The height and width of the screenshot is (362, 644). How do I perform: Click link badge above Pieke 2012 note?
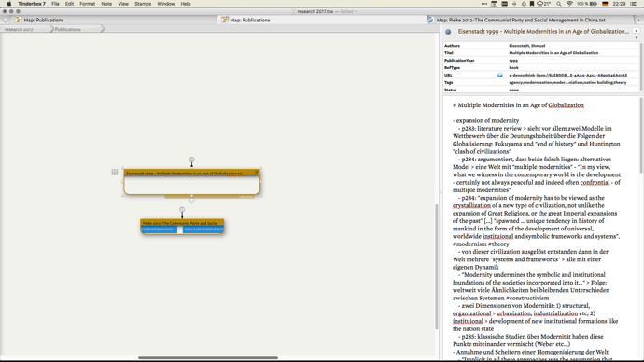(x=182, y=209)
